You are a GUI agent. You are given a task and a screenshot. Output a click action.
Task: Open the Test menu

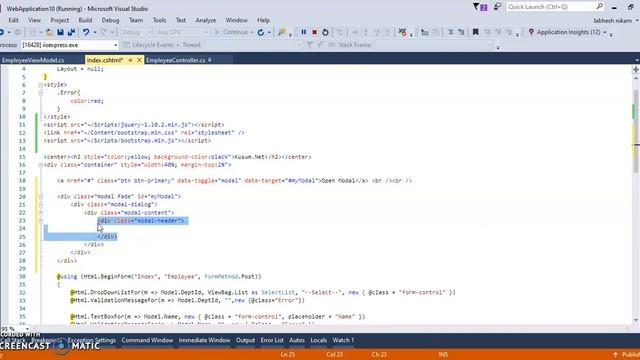(181, 20)
